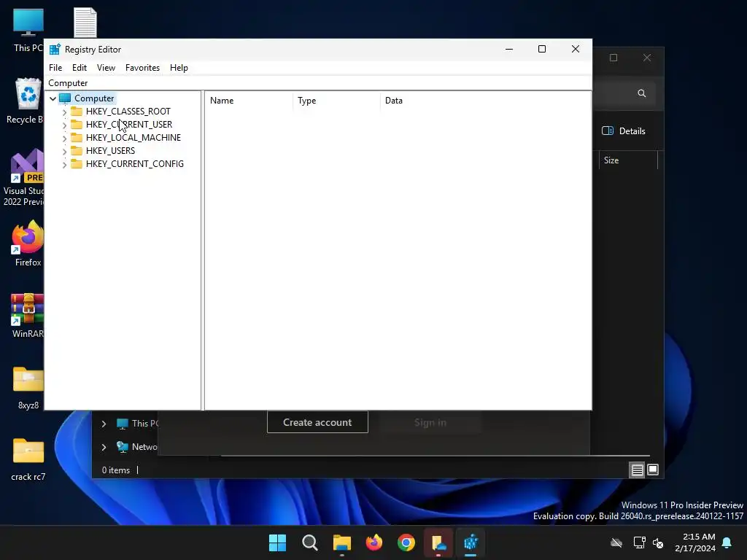
Task: Sort values by the Data column
Action: point(485,101)
